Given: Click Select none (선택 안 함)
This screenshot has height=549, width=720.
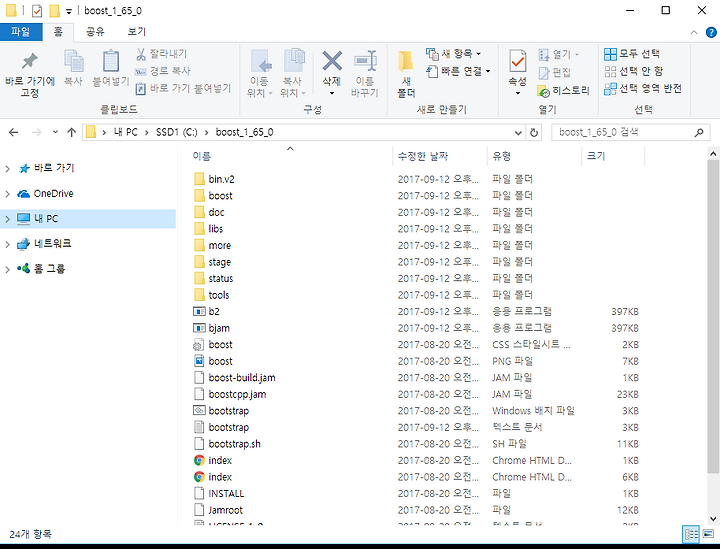Looking at the screenshot, I should [633, 71].
